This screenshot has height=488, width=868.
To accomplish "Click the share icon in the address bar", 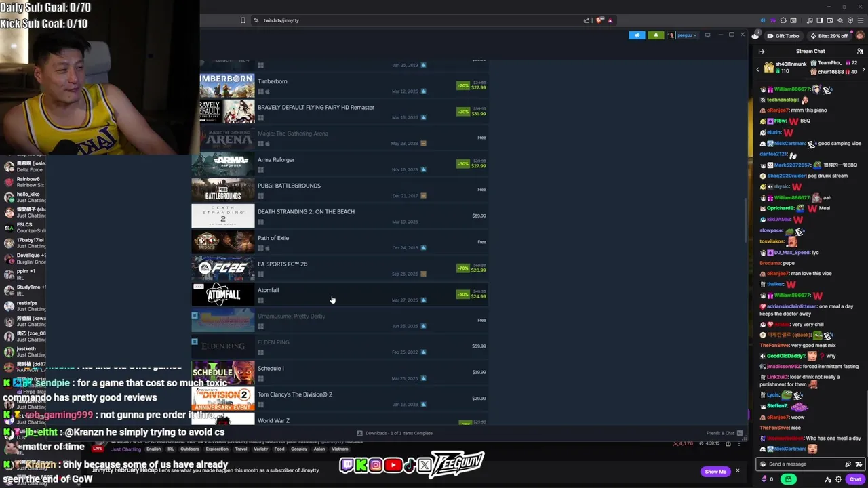I will 587,20.
